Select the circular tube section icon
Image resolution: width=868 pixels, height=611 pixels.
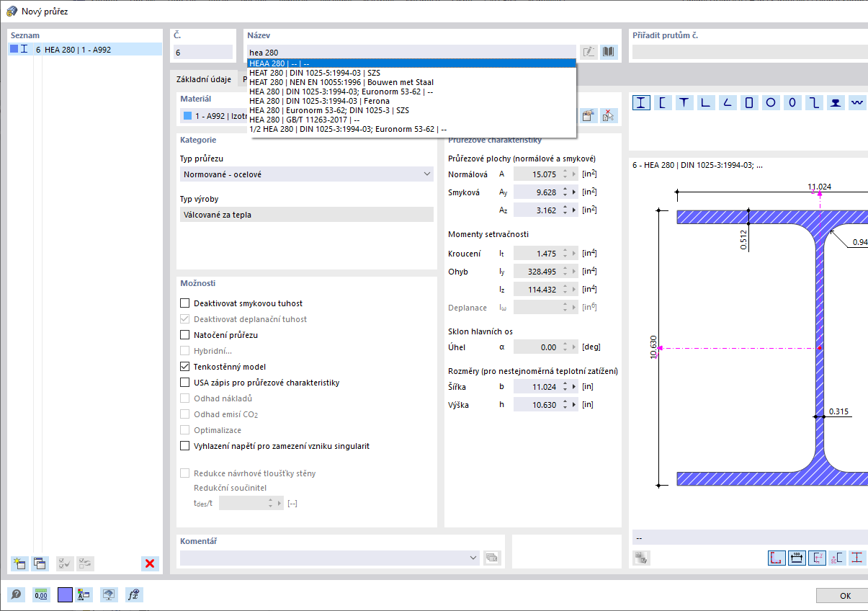(x=770, y=102)
